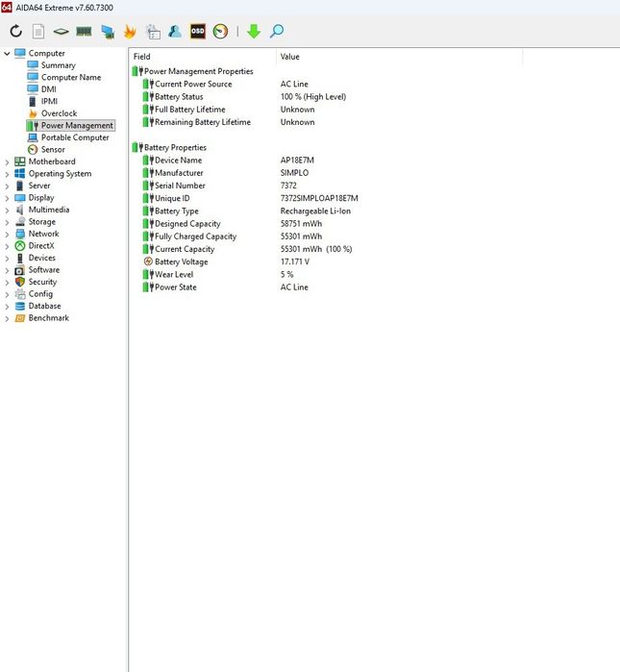Click the CPU chip toolbar icon

(61, 32)
